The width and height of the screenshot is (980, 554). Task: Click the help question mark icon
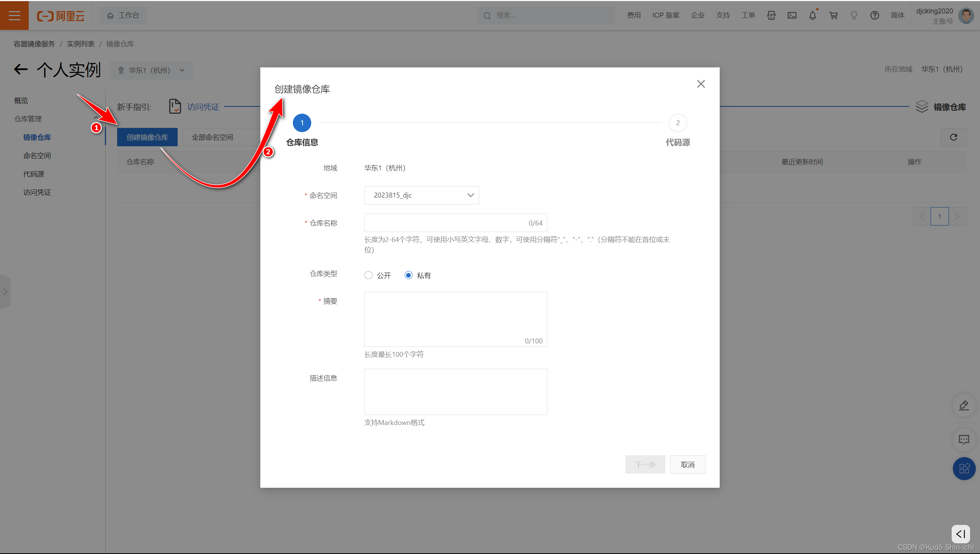(x=874, y=15)
